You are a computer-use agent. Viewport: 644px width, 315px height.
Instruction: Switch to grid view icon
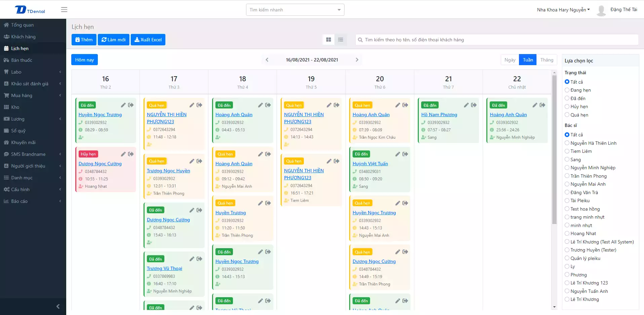[328, 40]
